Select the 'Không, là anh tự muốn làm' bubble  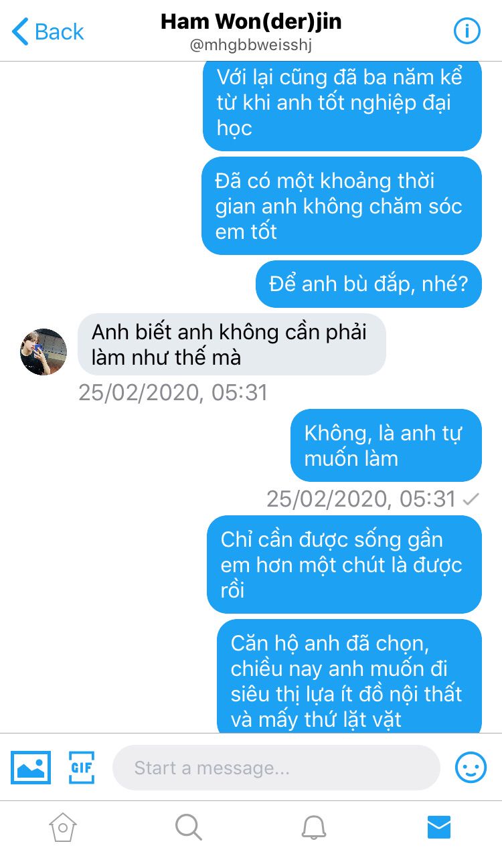pos(386,445)
